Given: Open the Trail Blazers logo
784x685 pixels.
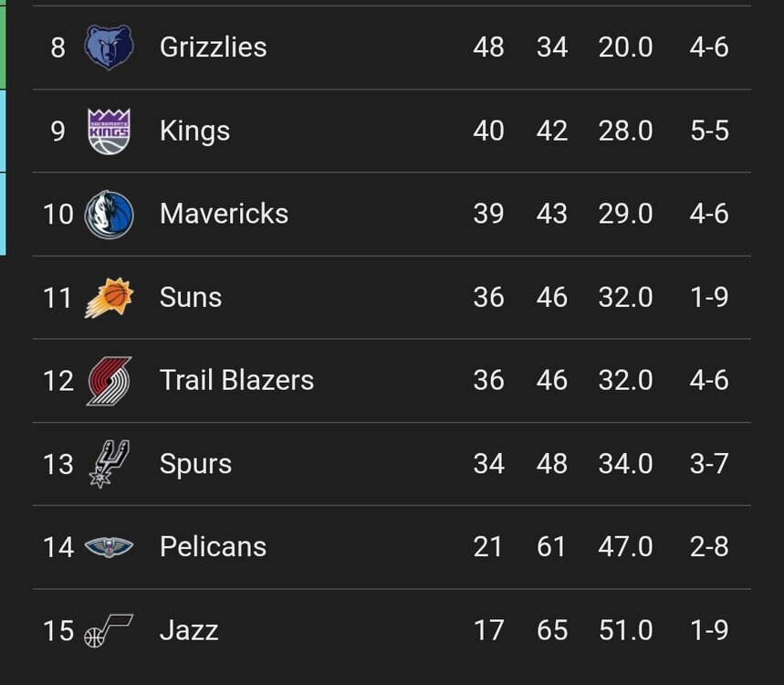Looking at the screenshot, I should tap(109, 381).
